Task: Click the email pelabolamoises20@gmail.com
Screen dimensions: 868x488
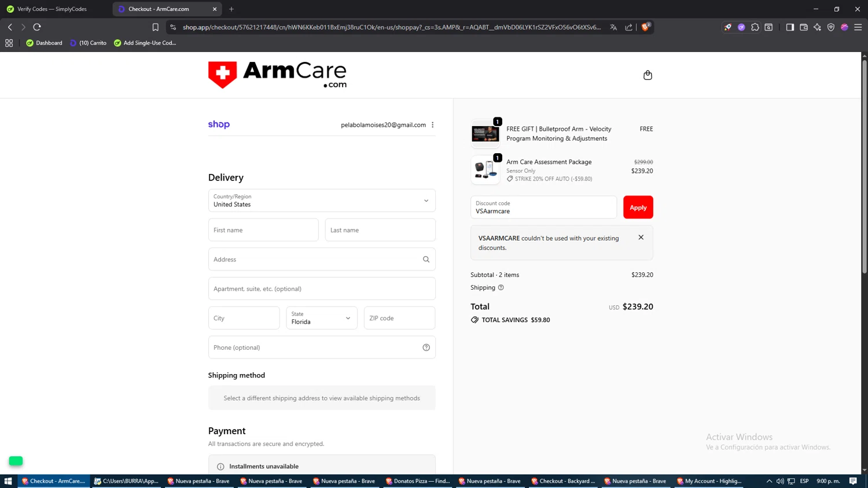Action: (x=383, y=125)
